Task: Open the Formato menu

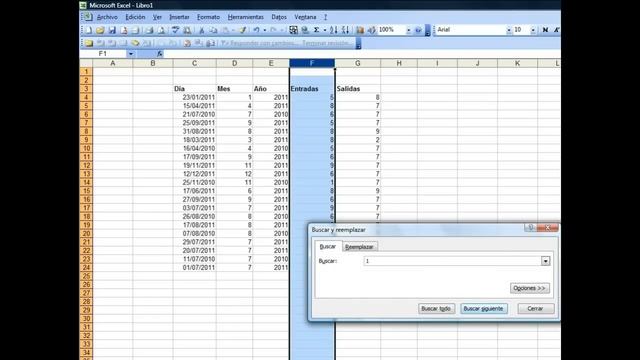Action: [208, 17]
